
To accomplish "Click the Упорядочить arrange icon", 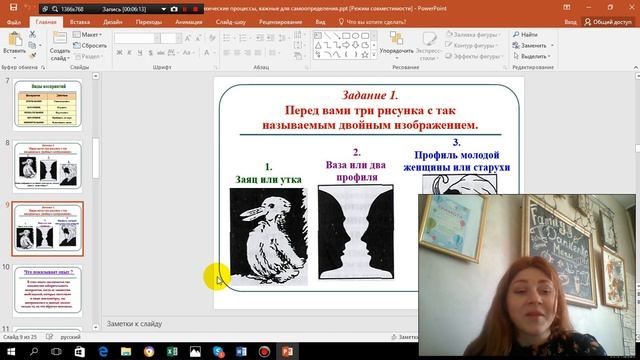I will [x=396, y=38].
